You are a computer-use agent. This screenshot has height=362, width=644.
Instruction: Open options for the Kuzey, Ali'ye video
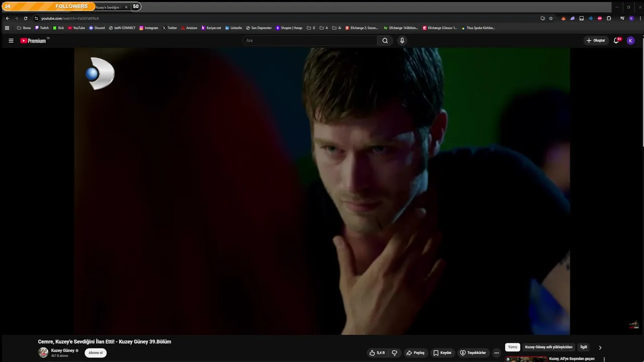[x=604, y=359]
